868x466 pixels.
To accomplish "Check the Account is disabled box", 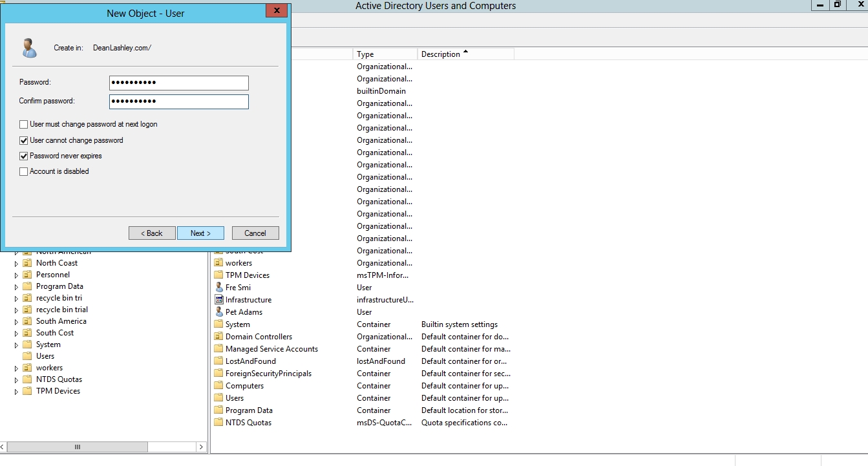I will (x=24, y=171).
